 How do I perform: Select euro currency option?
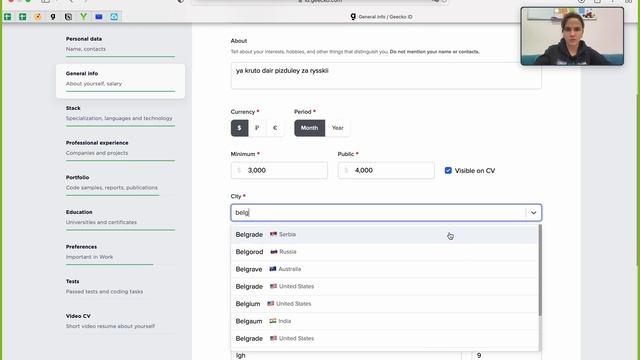coord(275,128)
